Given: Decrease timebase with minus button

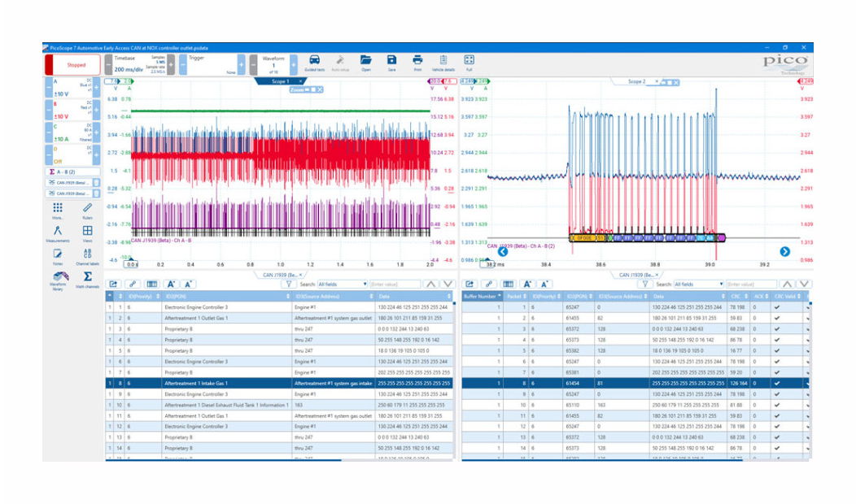Looking at the screenshot, I should click(109, 65).
